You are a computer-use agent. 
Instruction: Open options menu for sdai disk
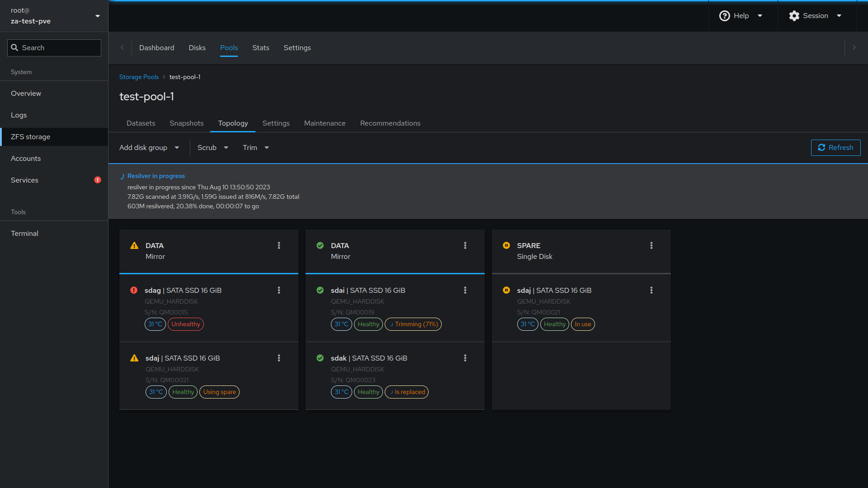point(465,290)
